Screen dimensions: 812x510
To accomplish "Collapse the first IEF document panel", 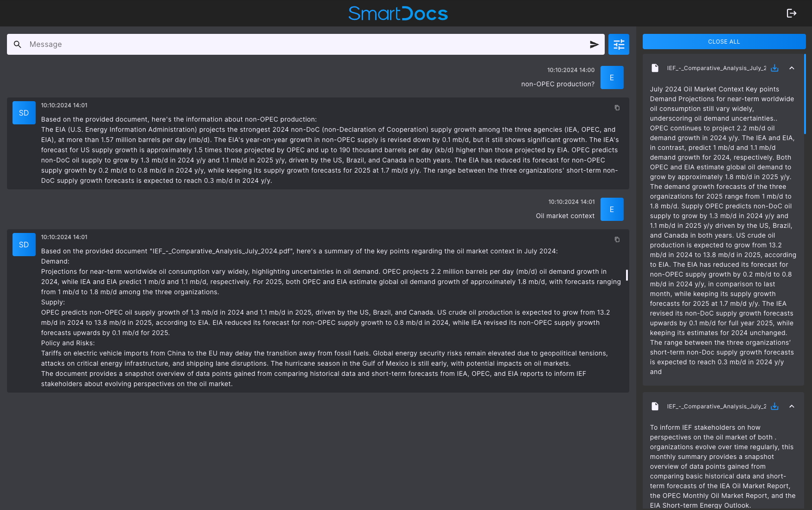I will (792, 68).
